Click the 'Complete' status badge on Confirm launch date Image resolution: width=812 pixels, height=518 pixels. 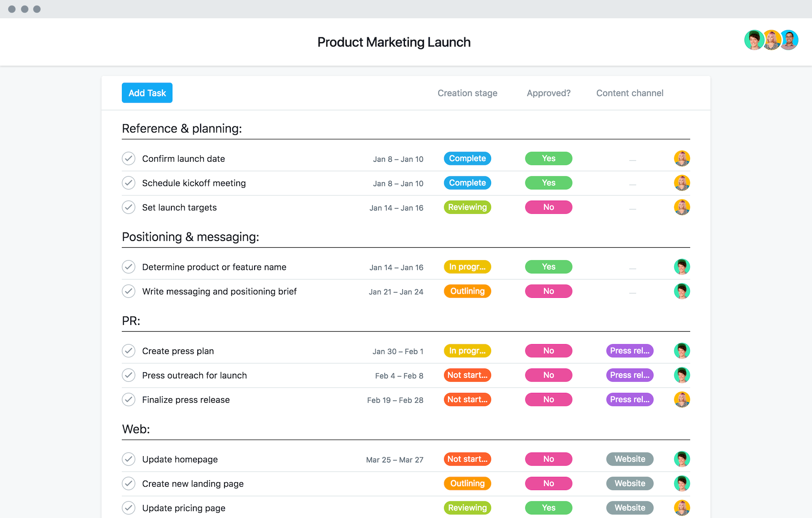tap(467, 158)
